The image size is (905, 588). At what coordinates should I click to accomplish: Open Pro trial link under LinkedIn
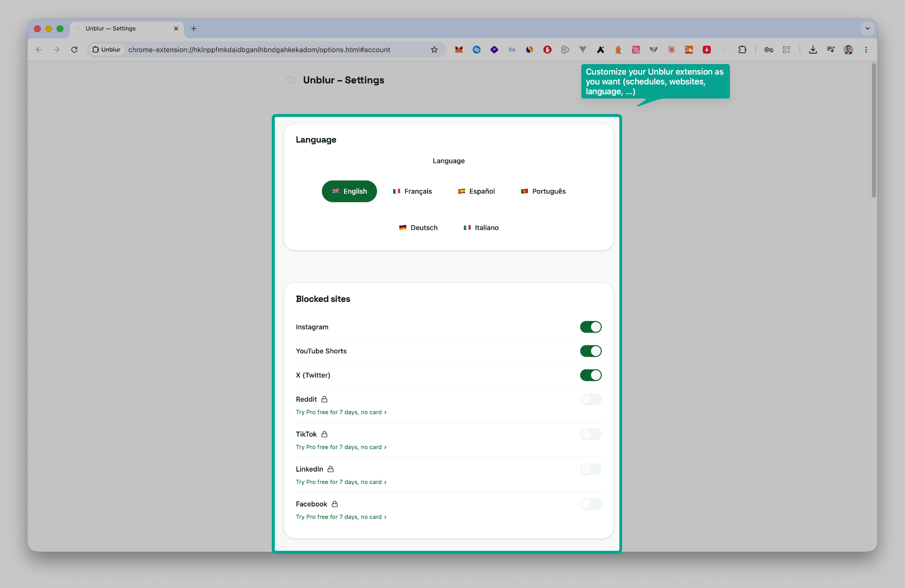pos(341,482)
